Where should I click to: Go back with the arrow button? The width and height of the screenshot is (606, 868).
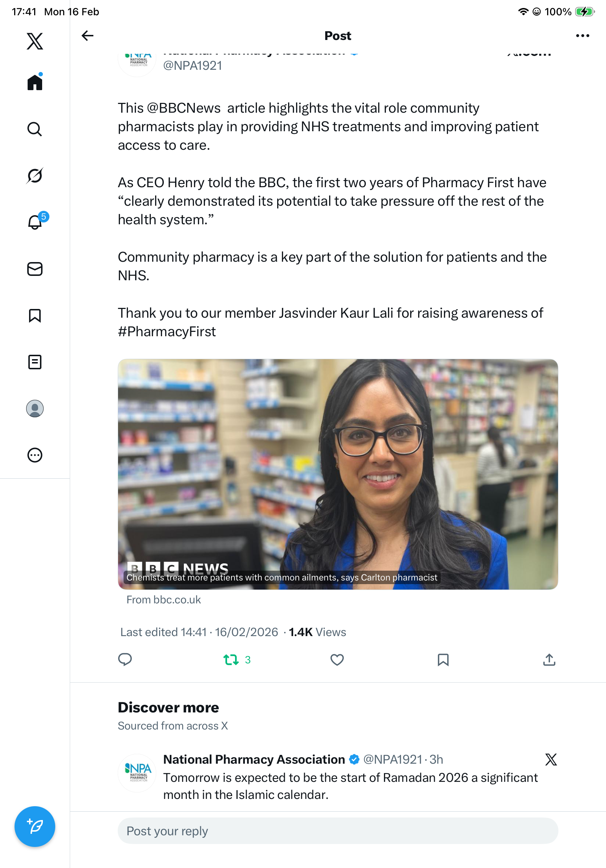(87, 36)
